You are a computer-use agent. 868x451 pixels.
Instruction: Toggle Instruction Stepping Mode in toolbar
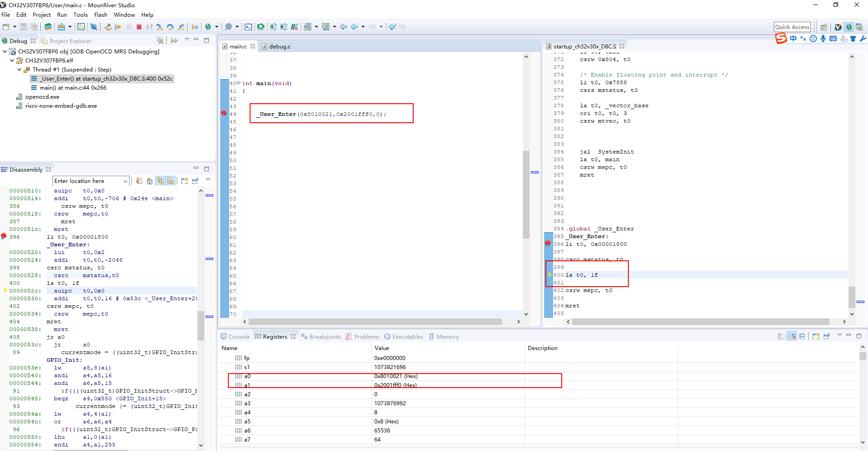[x=195, y=27]
